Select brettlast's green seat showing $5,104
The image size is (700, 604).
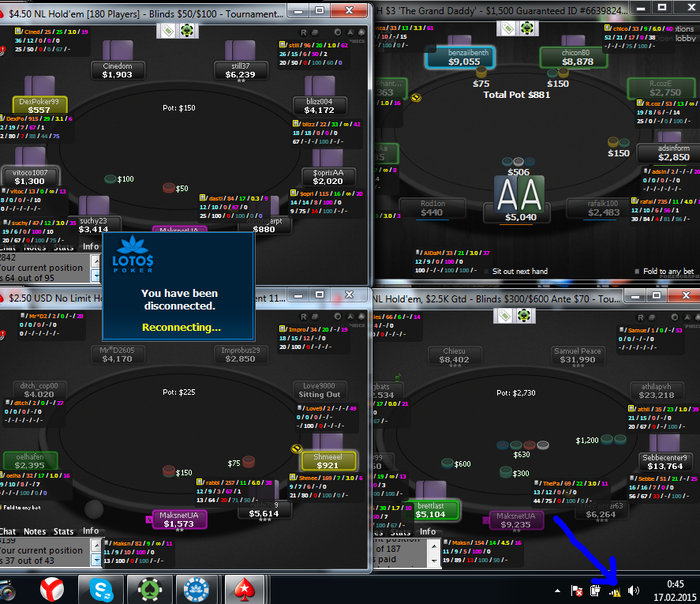[x=432, y=511]
